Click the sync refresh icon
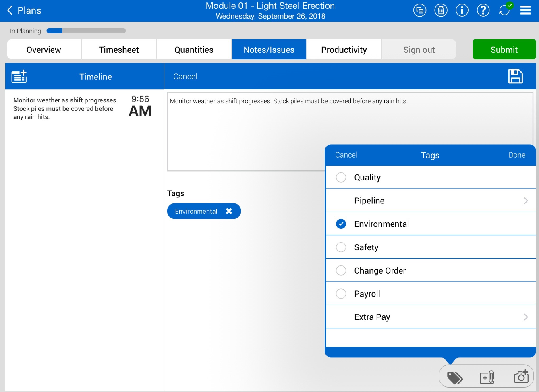Image resolution: width=539 pixels, height=392 pixels. click(504, 10)
